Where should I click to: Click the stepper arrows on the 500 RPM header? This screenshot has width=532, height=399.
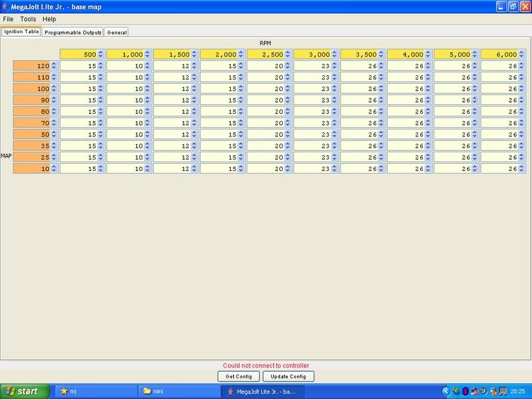point(100,55)
